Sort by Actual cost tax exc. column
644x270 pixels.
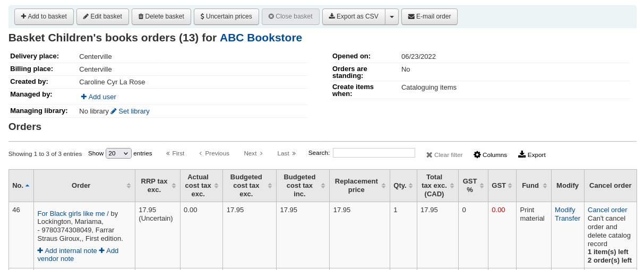tap(201, 186)
